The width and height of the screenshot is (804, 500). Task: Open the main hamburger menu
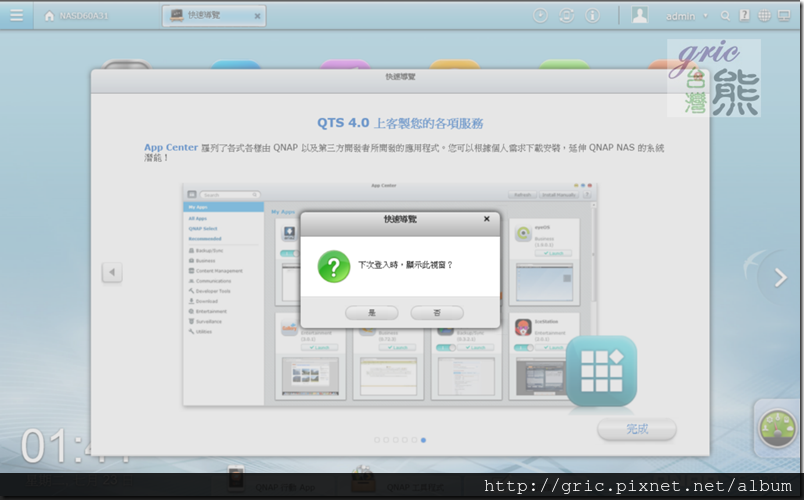click(x=16, y=15)
